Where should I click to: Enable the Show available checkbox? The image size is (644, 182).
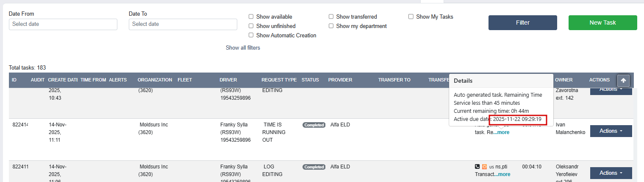tap(251, 17)
